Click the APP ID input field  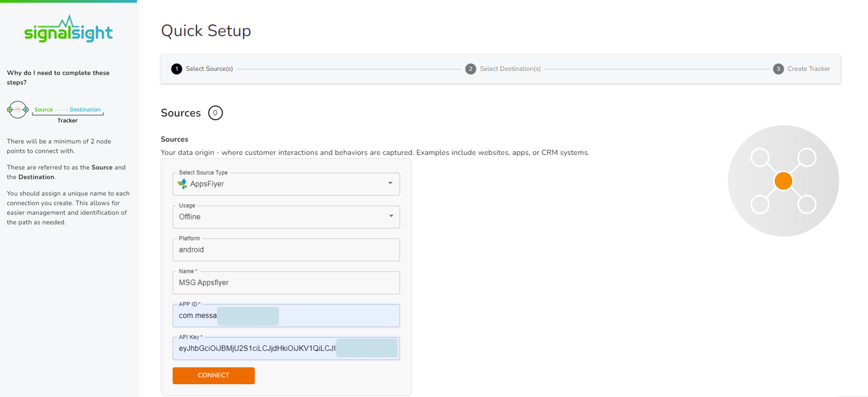tap(286, 315)
